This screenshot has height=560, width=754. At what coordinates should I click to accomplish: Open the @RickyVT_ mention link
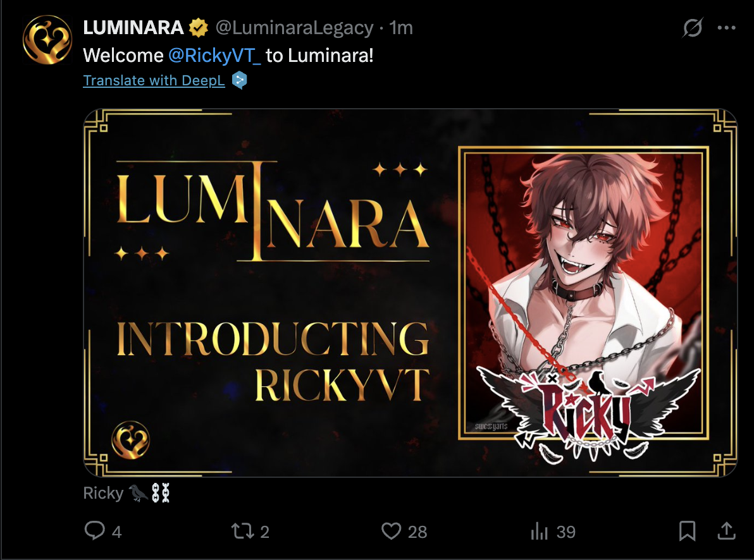[214, 56]
